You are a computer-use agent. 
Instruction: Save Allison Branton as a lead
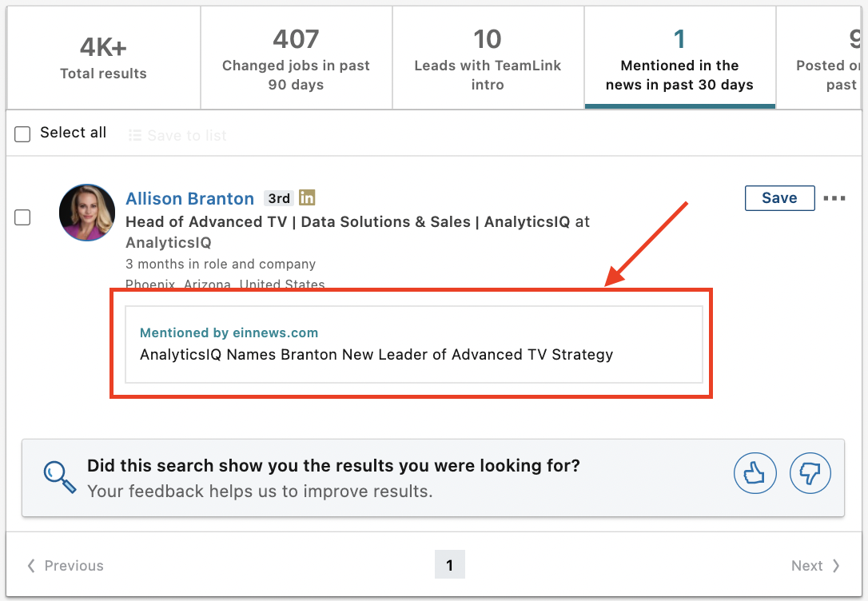(779, 198)
